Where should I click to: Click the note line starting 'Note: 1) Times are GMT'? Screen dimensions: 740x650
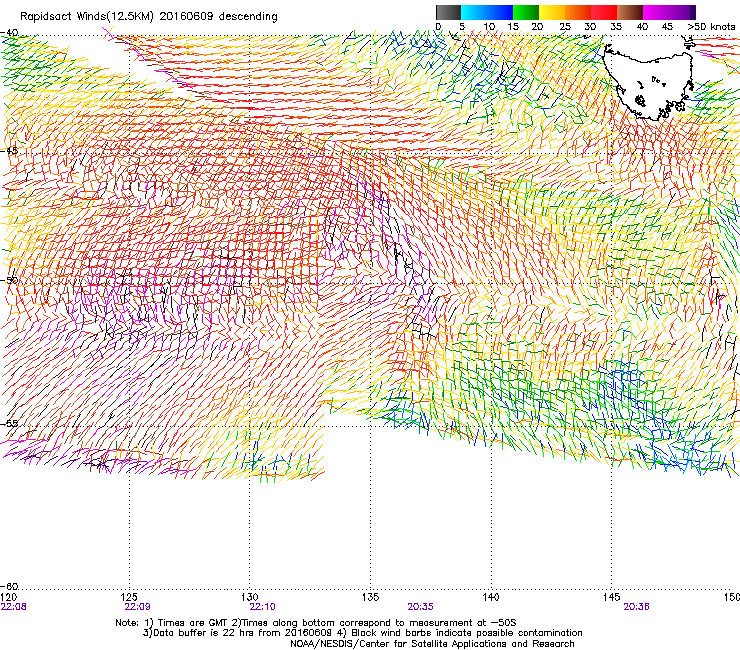316,623
